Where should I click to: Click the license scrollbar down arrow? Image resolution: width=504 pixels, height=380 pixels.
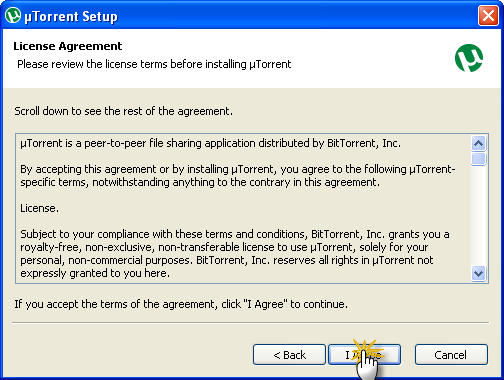pyautogui.click(x=479, y=274)
